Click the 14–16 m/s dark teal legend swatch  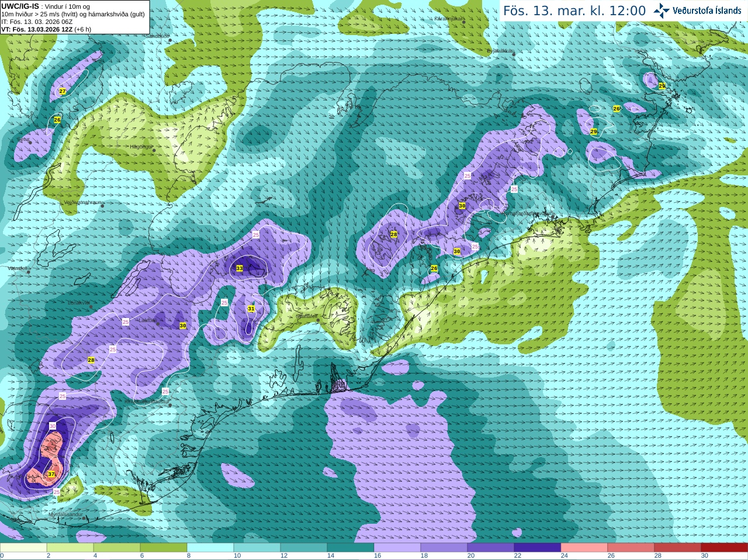click(351, 548)
